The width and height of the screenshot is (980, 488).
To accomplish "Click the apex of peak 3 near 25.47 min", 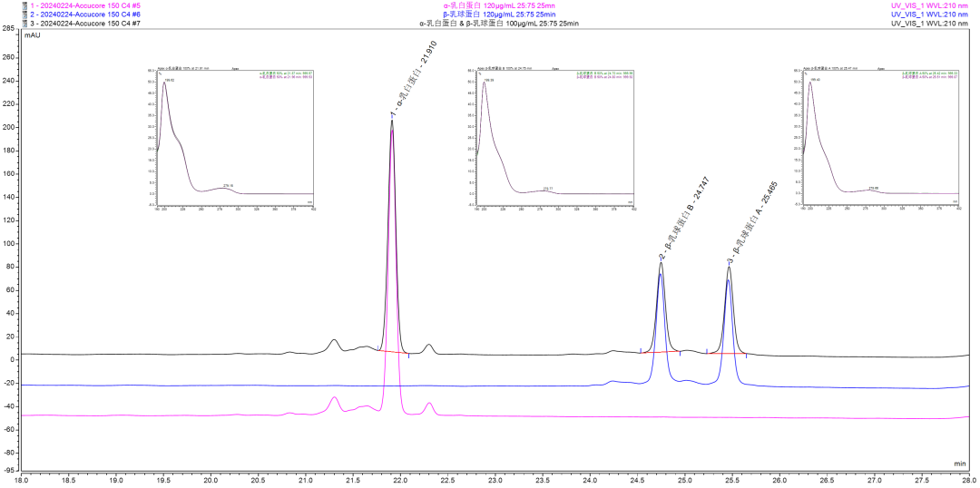I will point(729,268).
